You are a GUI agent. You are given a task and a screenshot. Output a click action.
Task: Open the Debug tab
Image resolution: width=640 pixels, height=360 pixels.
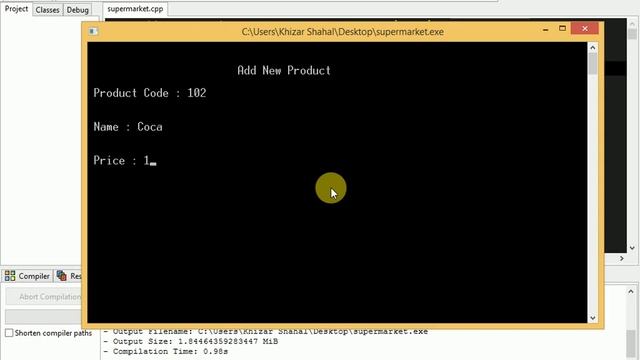click(x=78, y=10)
